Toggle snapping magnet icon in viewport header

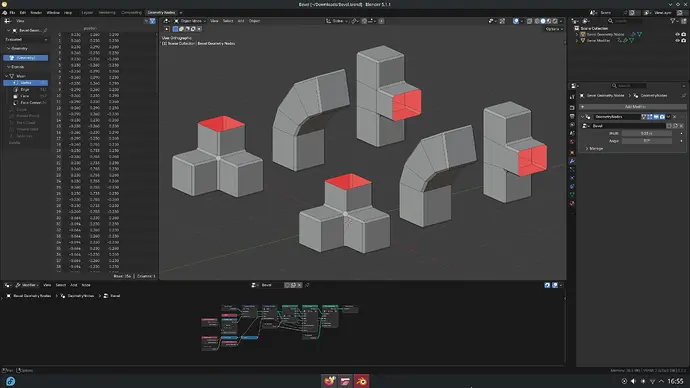(364, 21)
